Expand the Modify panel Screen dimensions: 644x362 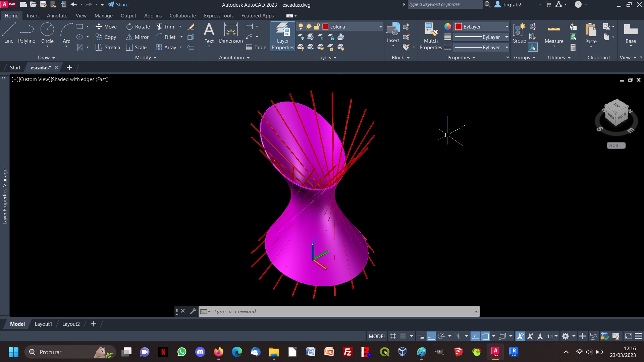pyautogui.click(x=146, y=58)
